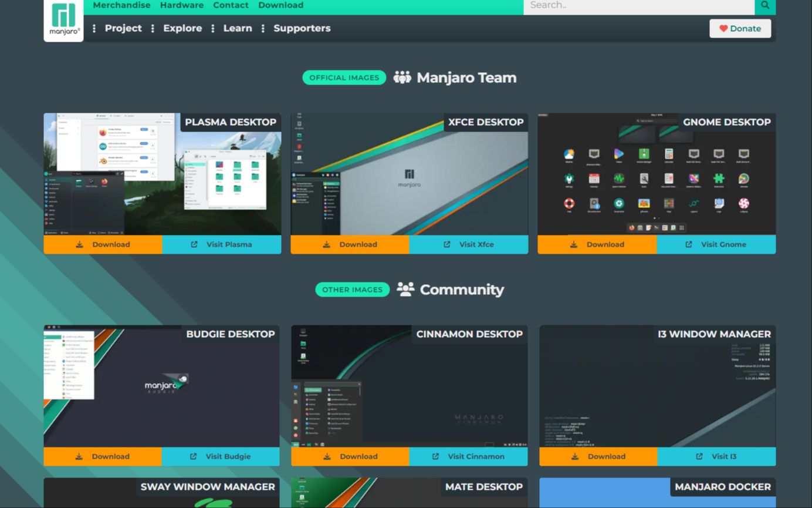Click the Sway Window Manager card title
The height and width of the screenshot is (508, 812).
(x=208, y=486)
